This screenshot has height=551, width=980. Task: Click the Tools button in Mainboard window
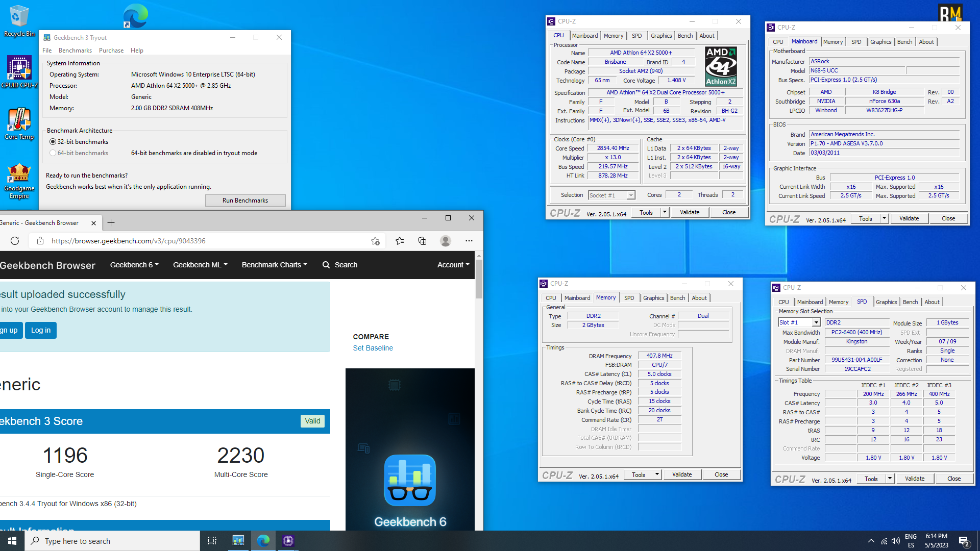point(866,218)
